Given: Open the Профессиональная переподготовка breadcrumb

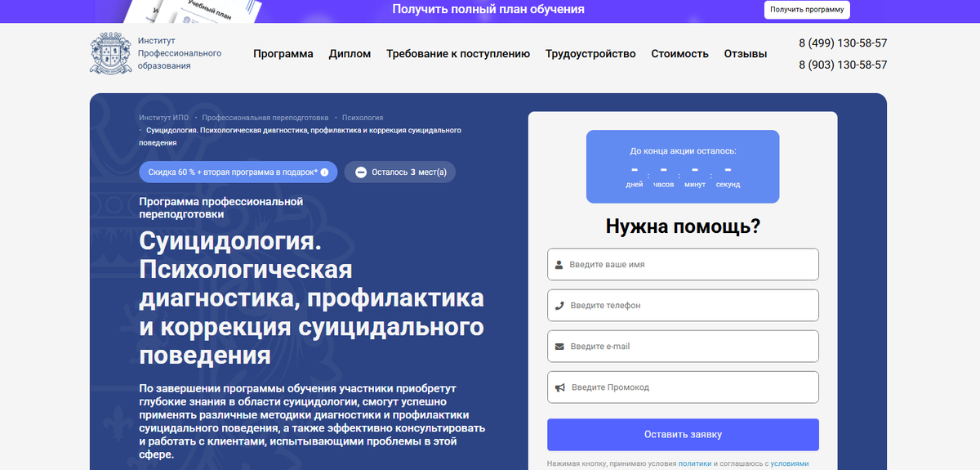Looking at the screenshot, I should [x=265, y=118].
